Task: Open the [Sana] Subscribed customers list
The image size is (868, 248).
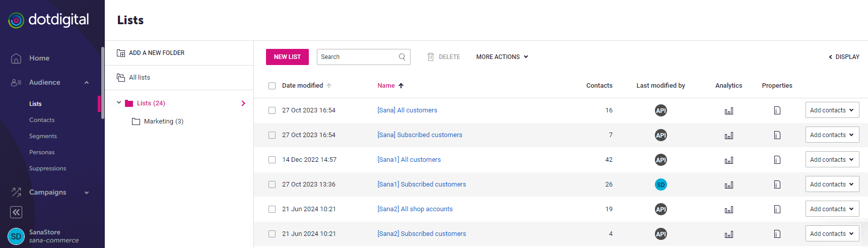Action: pos(420,135)
